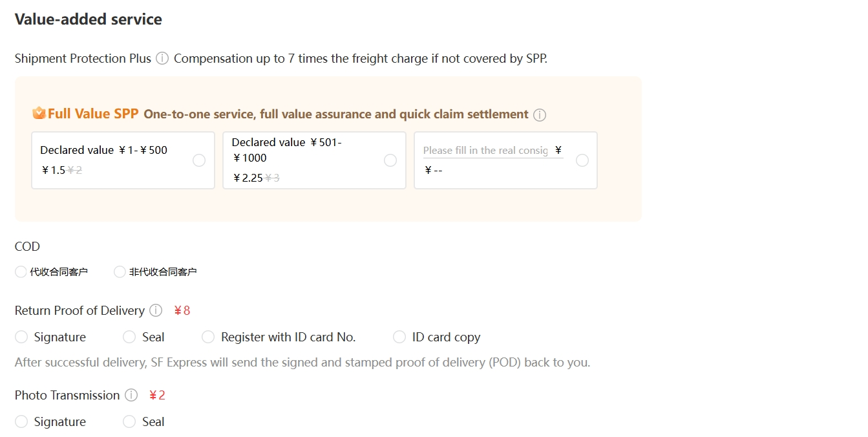Click the orange Full Value SPP shield icon
868x437 pixels.
[x=39, y=114]
